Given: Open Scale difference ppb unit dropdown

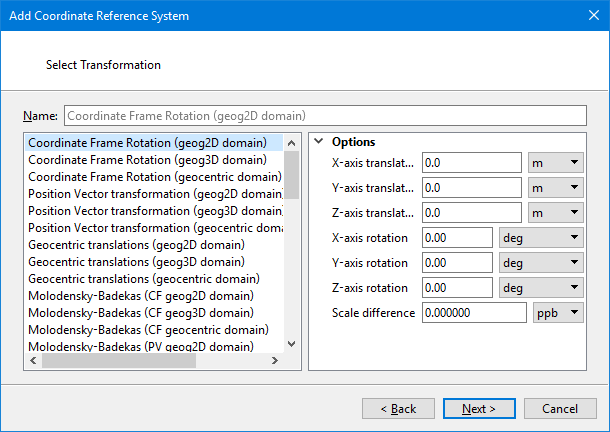Looking at the screenshot, I should point(558,313).
